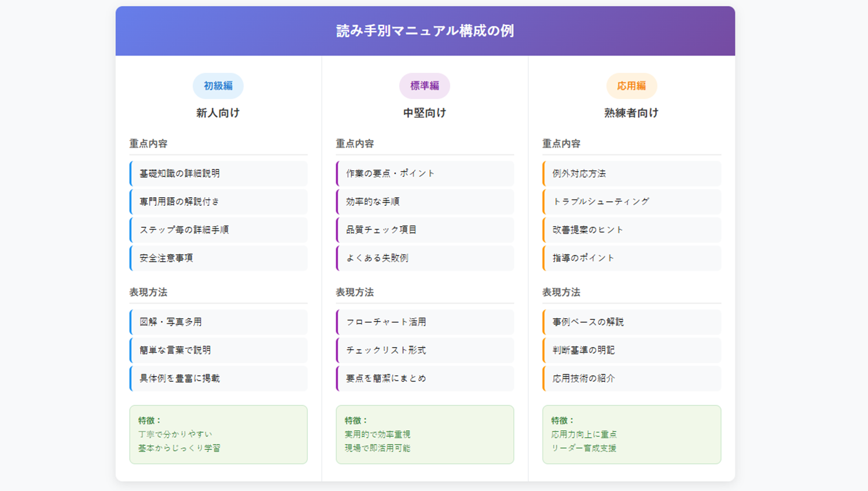This screenshot has width=868, height=491.
Task: Click 作業の要点・ポイント item
Action: 425,173
